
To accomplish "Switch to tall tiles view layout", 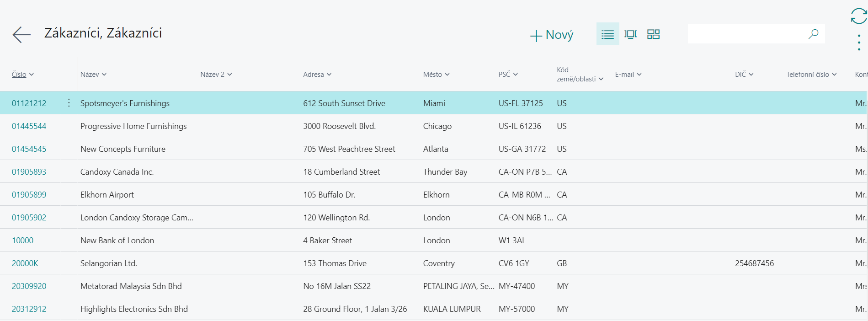I will click(x=630, y=34).
